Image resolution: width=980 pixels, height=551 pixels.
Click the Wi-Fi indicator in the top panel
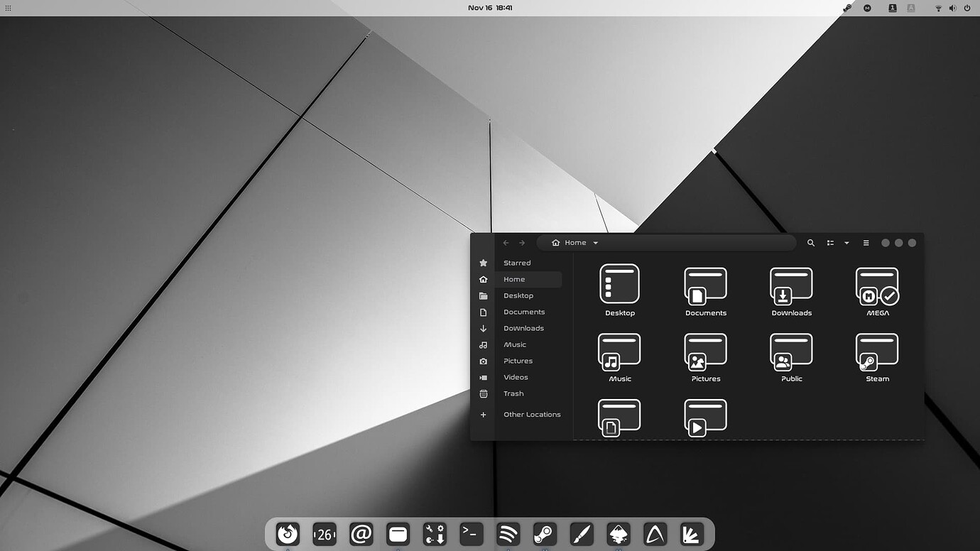(x=939, y=8)
